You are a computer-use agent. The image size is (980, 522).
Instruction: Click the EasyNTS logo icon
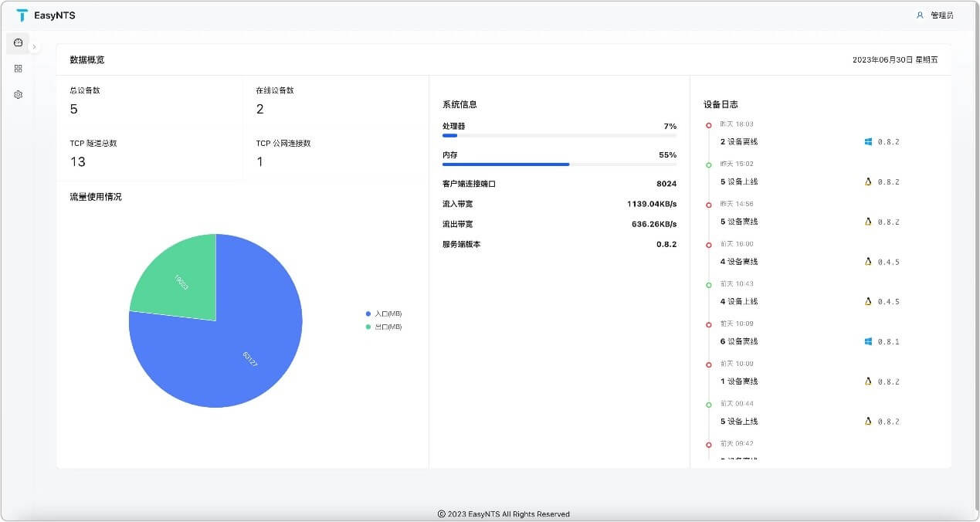(22, 15)
